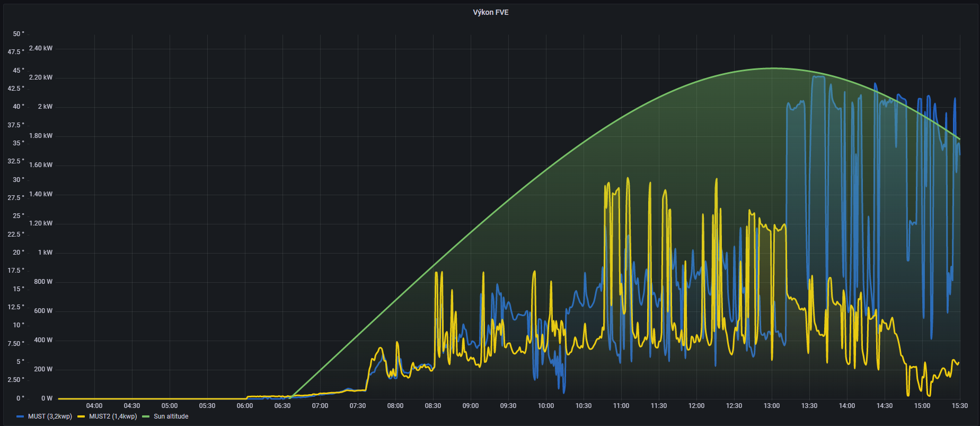
Task: Click the 06:00 time axis label
Action: point(245,406)
